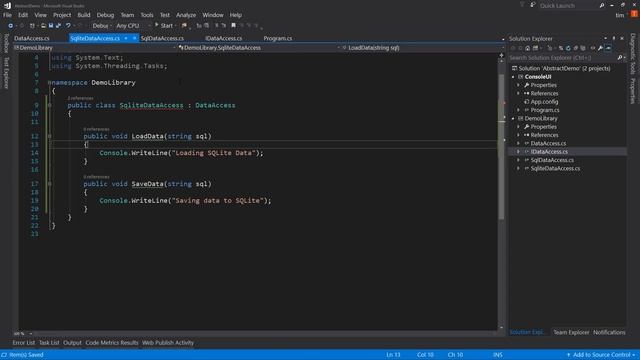Screen dimensions: 640x360
Task: Click the Switch Views icon in Solution Explorer
Action: click(x=536, y=48)
